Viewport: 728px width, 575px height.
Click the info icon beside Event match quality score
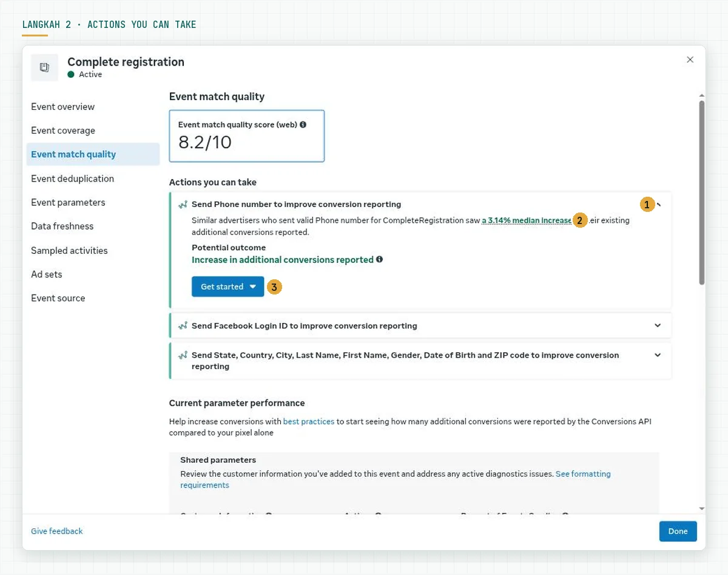pos(303,124)
